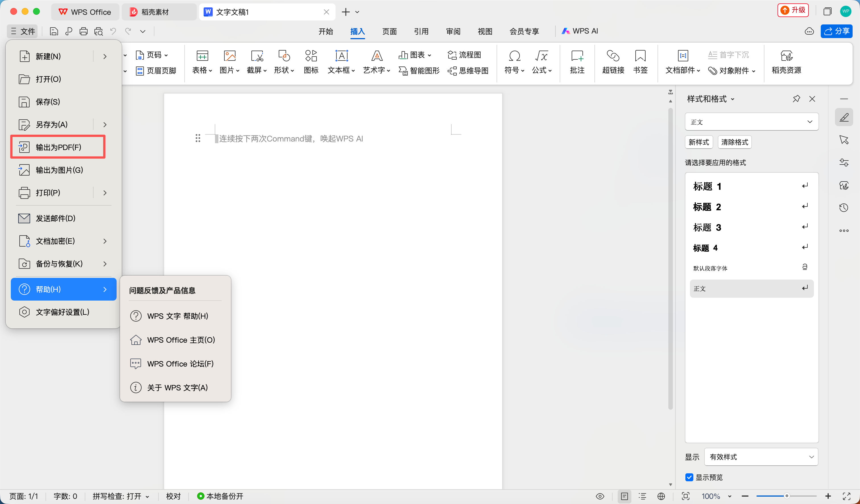This screenshot has height=504, width=860.
Task: Open the 思维导图 mind map tool
Action: (468, 70)
